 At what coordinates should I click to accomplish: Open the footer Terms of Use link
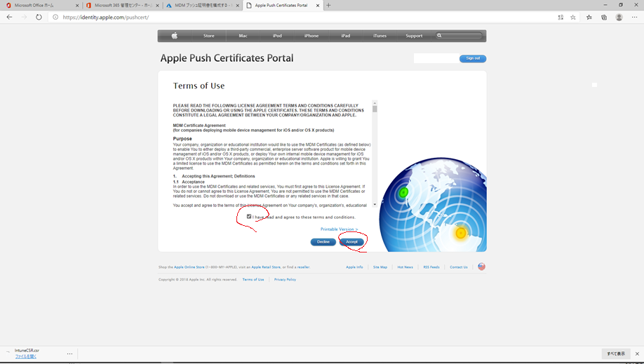(253, 279)
